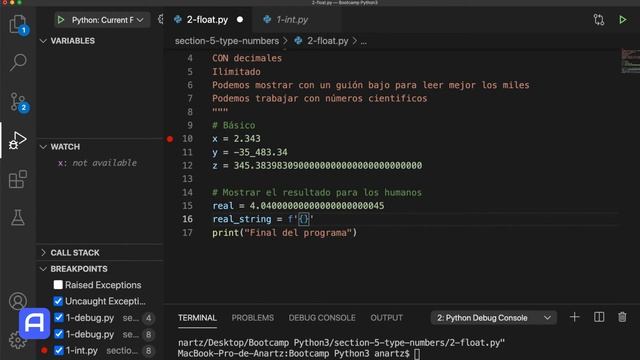The height and width of the screenshot is (360, 640).
Task: Open the Source Control view icon
Action: tap(18, 102)
